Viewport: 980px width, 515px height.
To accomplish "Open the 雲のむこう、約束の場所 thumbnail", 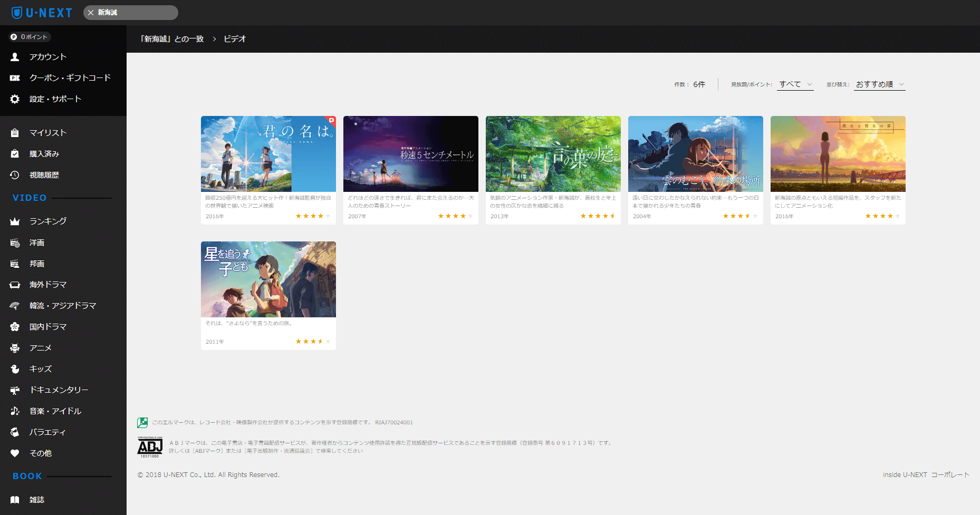I will coord(696,154).
